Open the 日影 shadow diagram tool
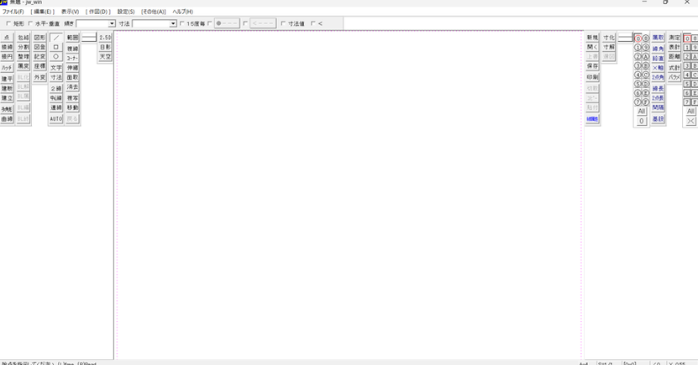Viewport: 698px width, 365px height. [x=105, y=47]
